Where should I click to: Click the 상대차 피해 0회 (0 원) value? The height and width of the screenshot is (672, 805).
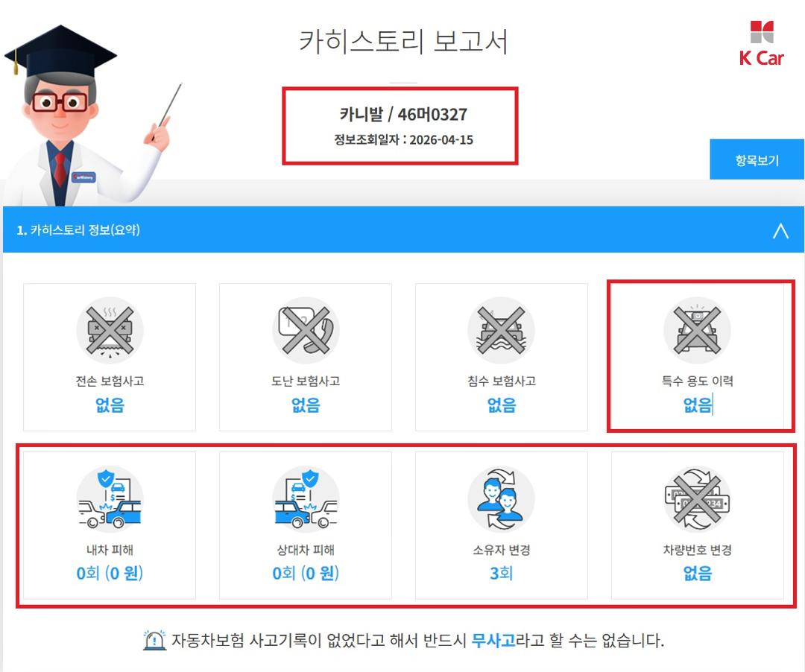click(x=306, y=573)
